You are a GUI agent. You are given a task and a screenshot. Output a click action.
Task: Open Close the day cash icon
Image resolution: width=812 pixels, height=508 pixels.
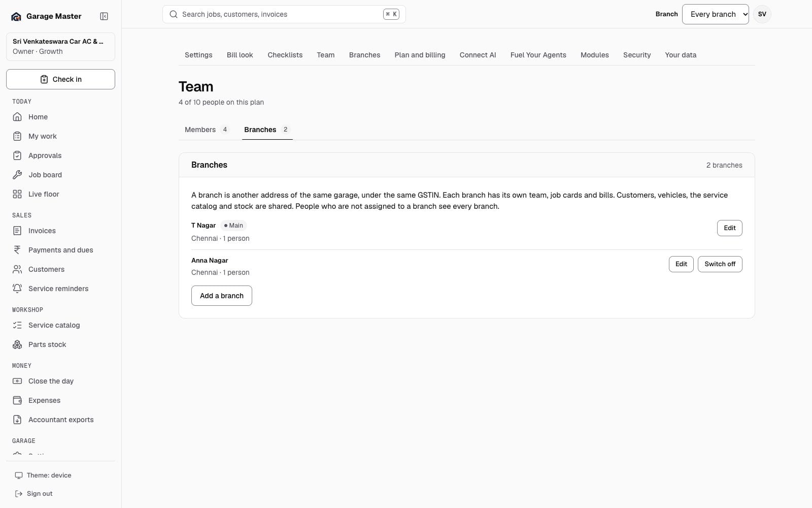pyautogui.click(x=17, y=381)
